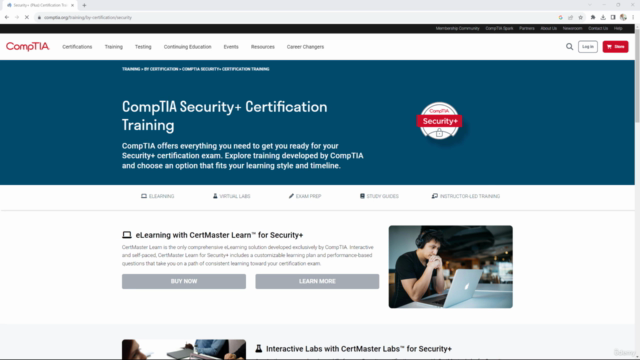Click BUY NOW for CertMaster Learn
The image size is (640, 360).
[x=184, y=281]
